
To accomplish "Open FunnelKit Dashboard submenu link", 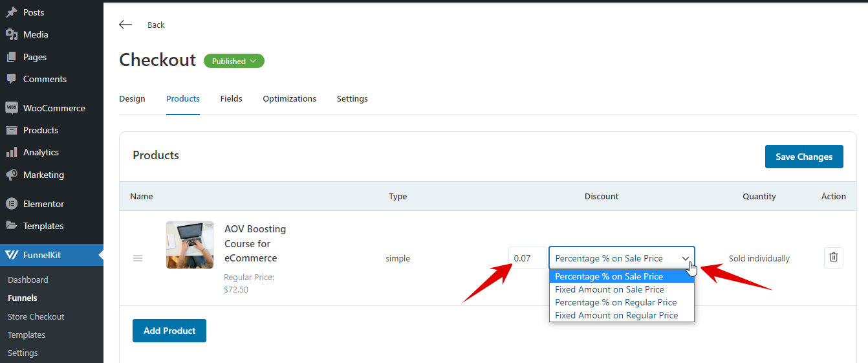I will [x=28, y=280].
